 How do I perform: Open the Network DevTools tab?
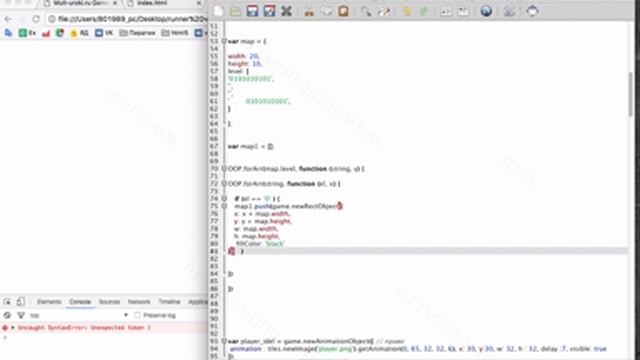coord(139,302)
